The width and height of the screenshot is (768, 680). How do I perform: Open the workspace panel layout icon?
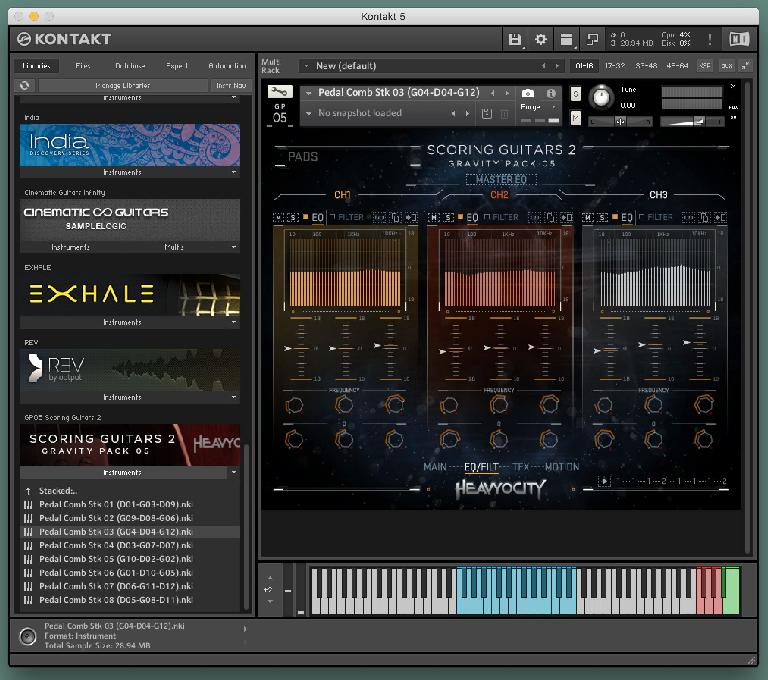point(566,39)
